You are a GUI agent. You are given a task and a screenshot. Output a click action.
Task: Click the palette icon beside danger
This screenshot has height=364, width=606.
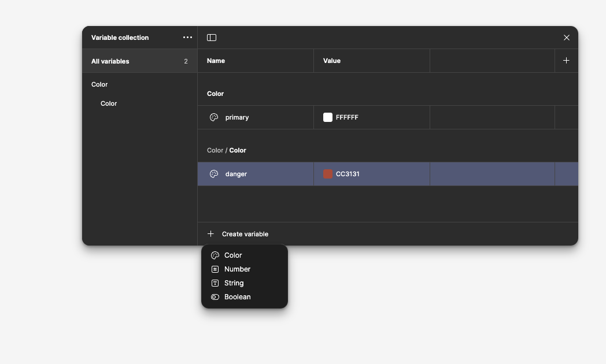pos(214,174)
